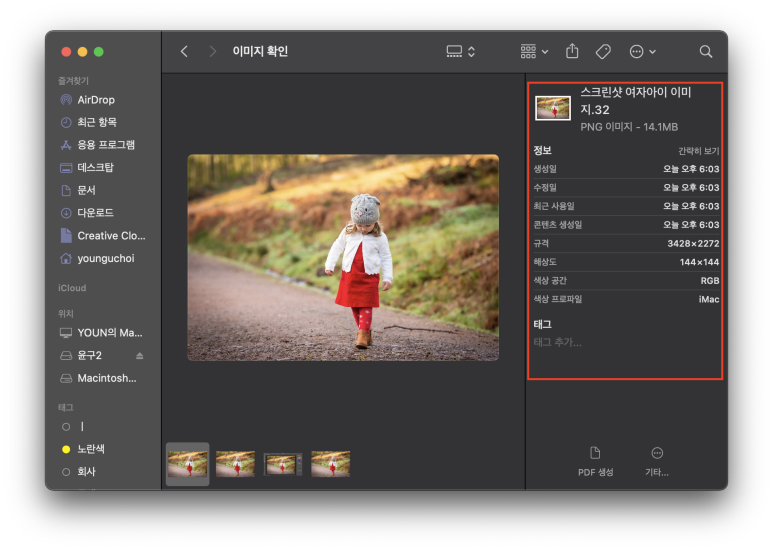
Task: Open the group-by grid icon
Action: click(x=528, y=51)
